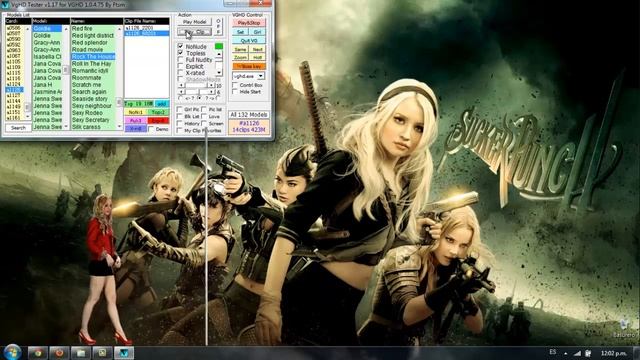Click the orange Boss key button
640x360 pixels.
(x=249, y=66)
